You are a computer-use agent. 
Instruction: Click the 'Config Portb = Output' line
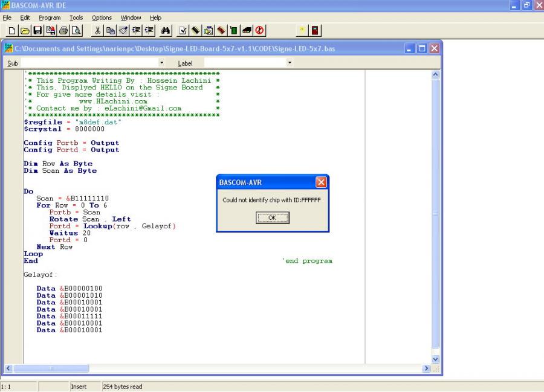(x=71, y=143)
